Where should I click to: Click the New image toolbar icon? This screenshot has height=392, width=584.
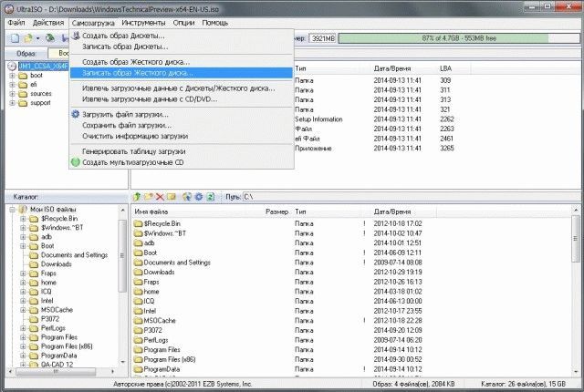tap(15, 38)
